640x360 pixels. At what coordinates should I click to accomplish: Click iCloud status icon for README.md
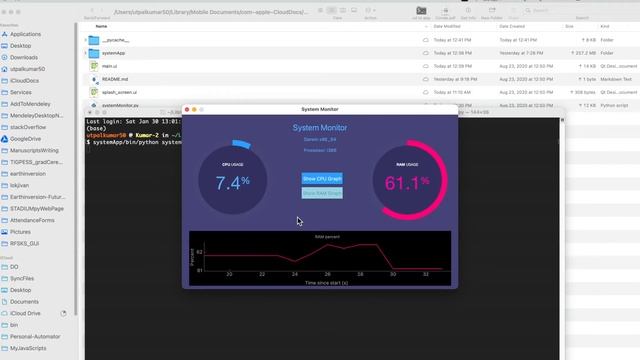coord(425,79)
